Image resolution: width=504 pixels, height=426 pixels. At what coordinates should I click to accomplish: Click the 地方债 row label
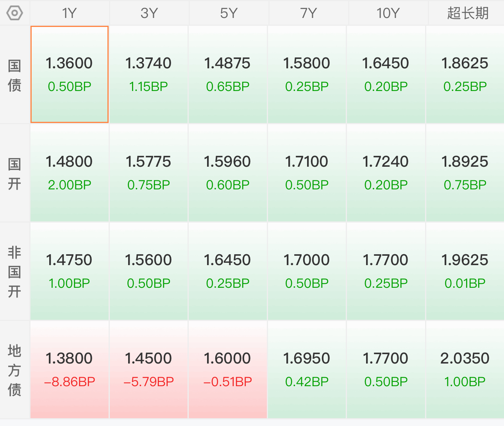14,370
